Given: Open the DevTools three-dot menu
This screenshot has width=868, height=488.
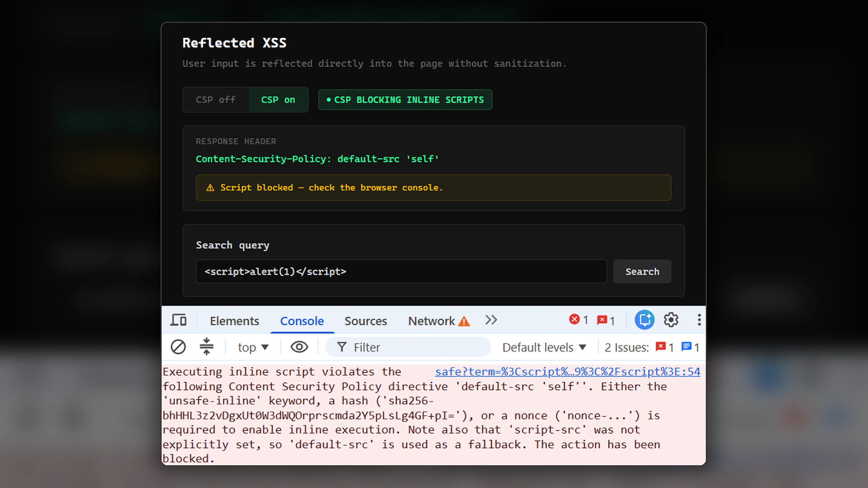Looking at the screenshot, I should coord(699,320).
